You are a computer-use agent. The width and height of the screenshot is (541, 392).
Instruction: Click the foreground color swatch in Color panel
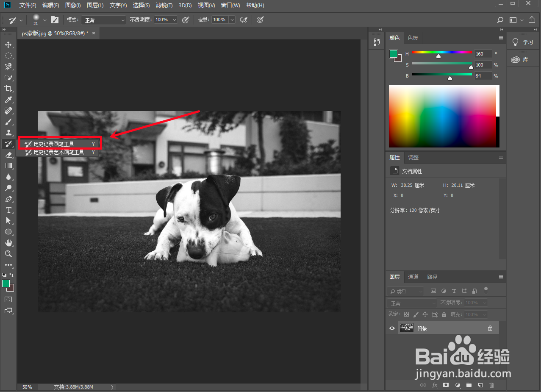pyautogui.click(x=394, y=54)
